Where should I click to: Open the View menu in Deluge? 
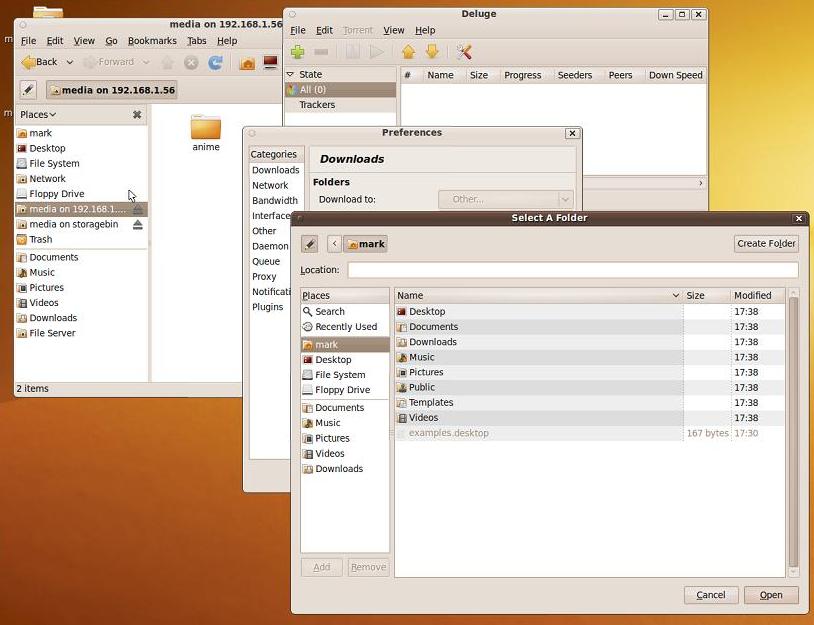click(x=394, y=31)
